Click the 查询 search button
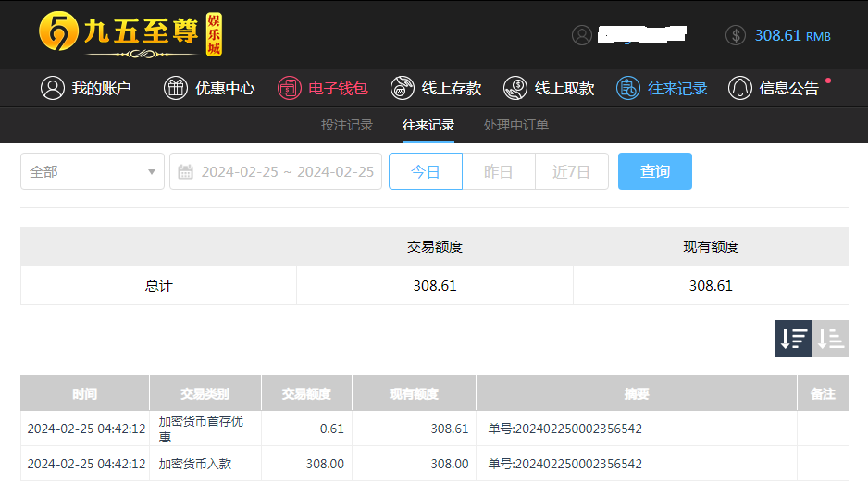 tap(655, 171)
